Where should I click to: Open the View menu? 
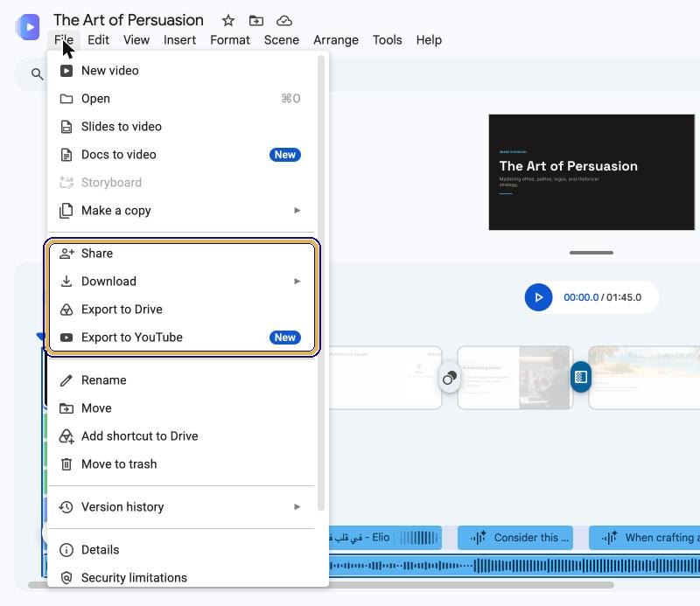[136, 39]
